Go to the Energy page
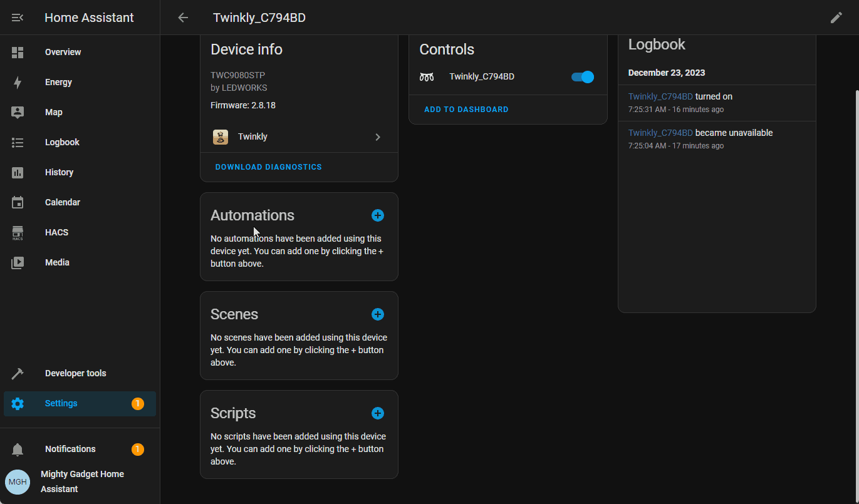The height and width of the screenshot is (504, 859). coord(58,82)
